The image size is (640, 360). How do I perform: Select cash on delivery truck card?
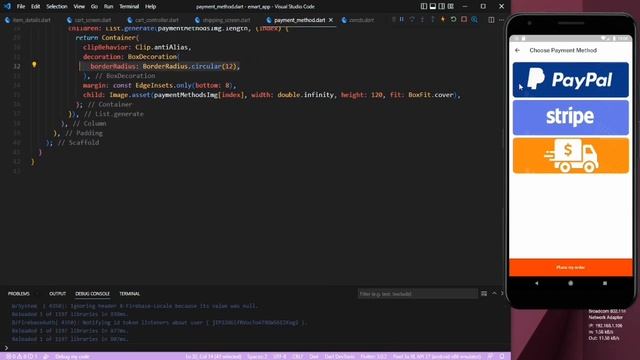(571, 156)
